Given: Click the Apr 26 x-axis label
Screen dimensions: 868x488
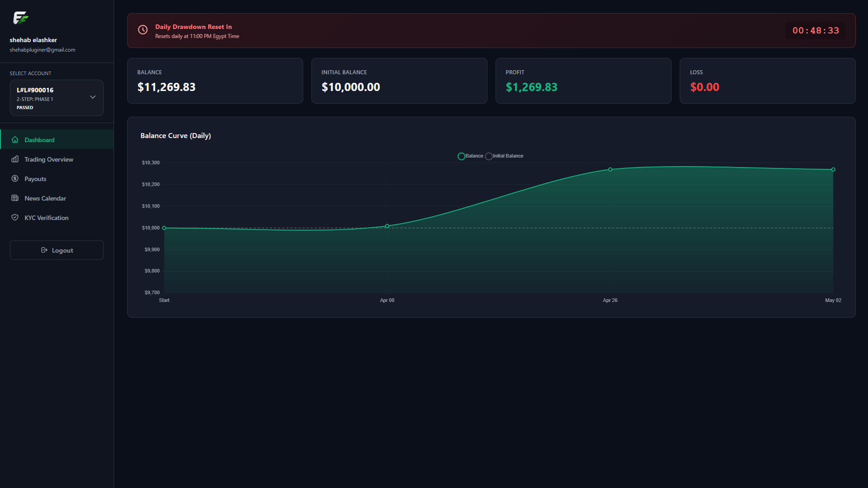Looking at the screenshot, I should click(610, 300).
